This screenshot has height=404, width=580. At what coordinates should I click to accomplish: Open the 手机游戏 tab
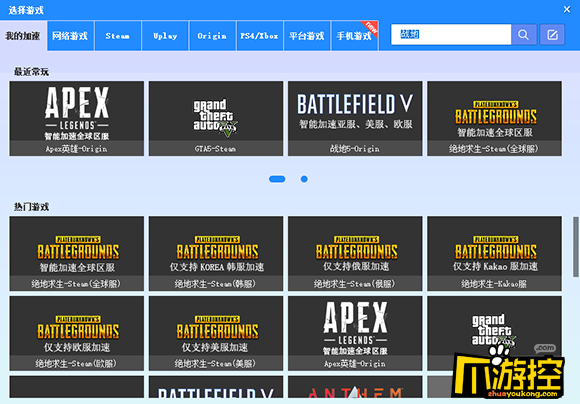point(354,36)
